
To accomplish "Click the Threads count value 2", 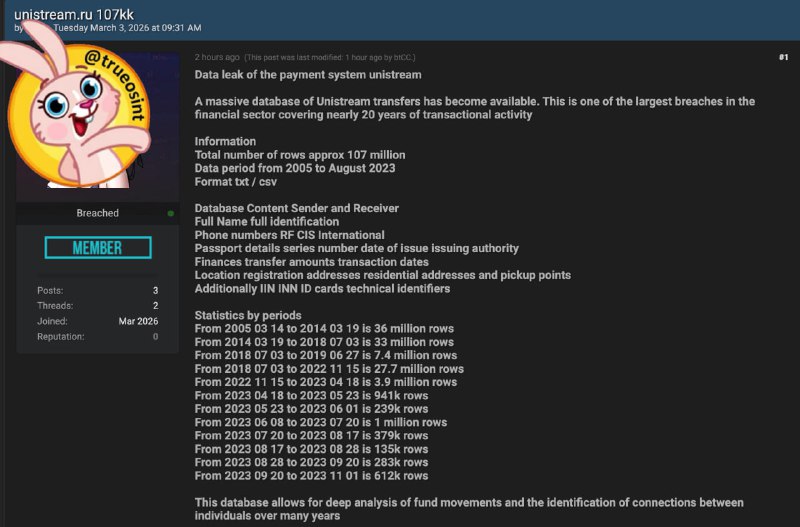I will click(x=155, y=306).
